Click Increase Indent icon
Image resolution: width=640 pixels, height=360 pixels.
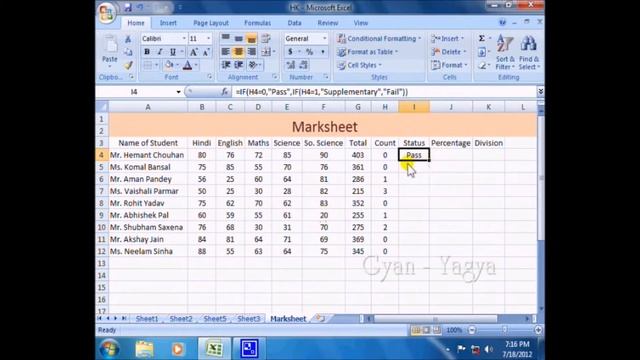238,65
